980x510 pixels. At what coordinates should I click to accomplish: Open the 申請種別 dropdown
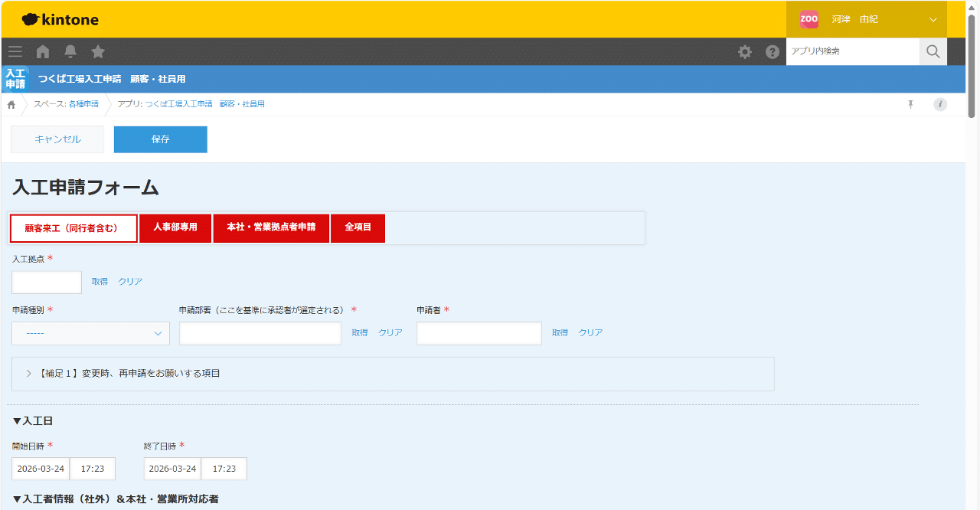click(x=90, y=333)
